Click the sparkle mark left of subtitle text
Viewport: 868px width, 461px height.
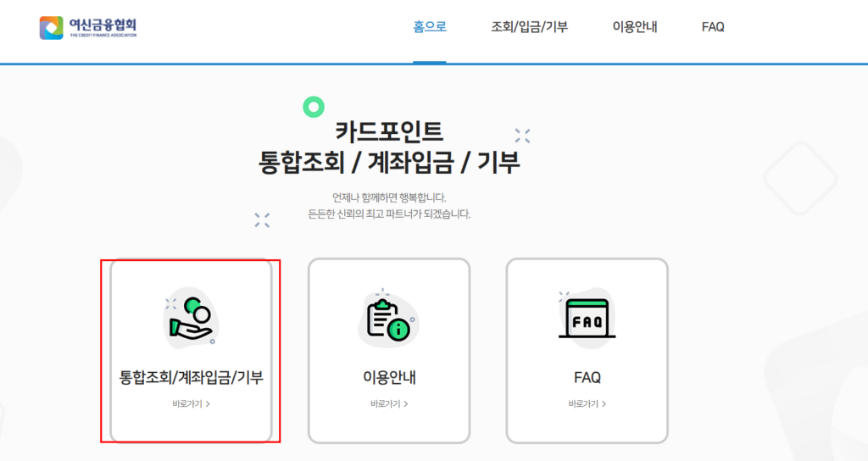262,219
